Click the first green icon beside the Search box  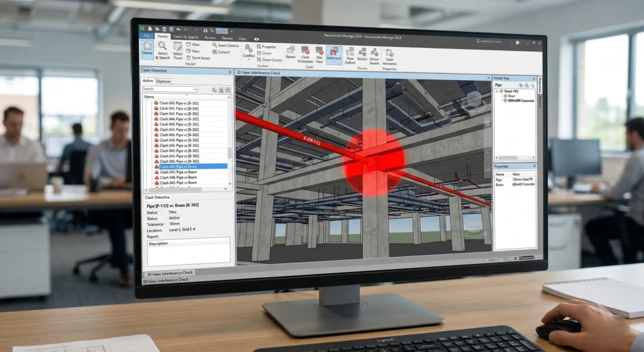(214, 90)
